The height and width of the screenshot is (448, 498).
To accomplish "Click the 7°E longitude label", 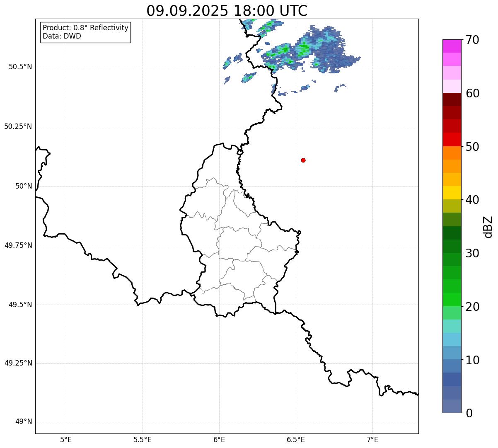I will [372, 440].
